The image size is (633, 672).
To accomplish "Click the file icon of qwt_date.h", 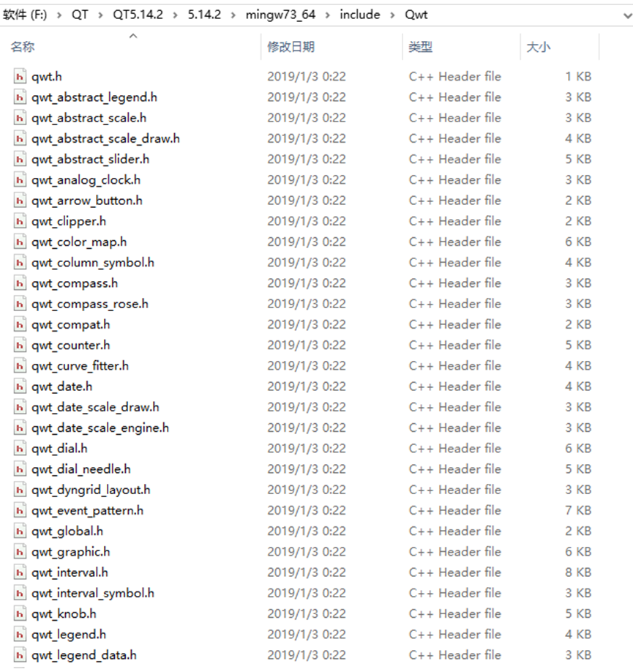I will coord(19,387).
